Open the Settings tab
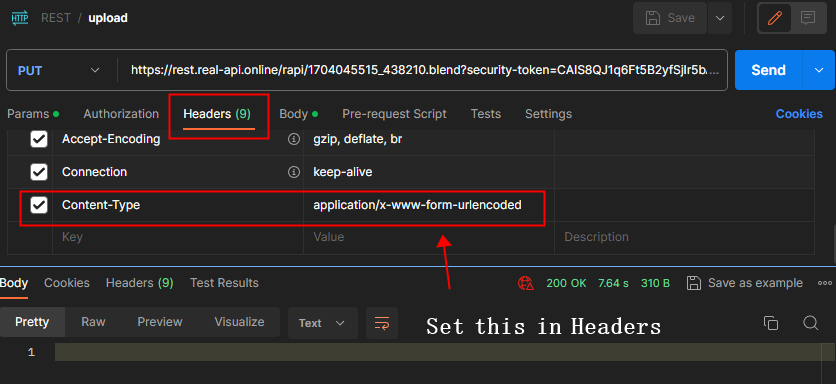836x384 pixels. tap(549, 114)
